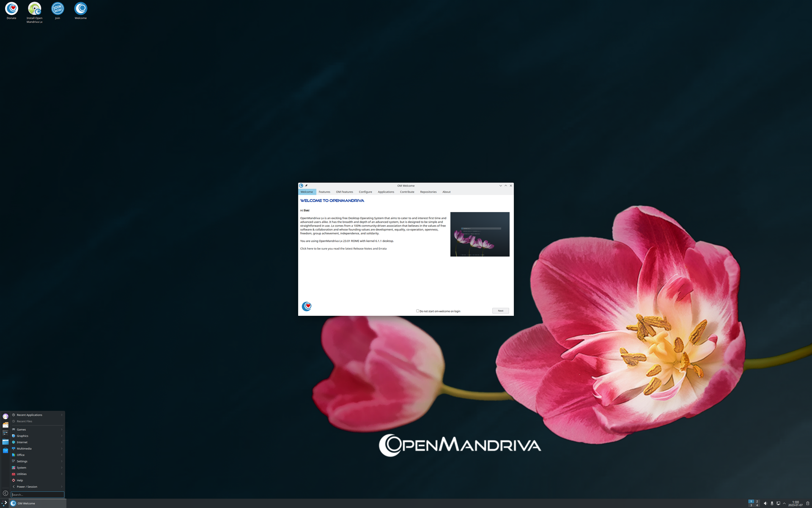Image resolution: width=812 pixels, height=508 pixels.
Task: Toggle the pin-on-all-desktops titlebar button
Action: (x=306, y=185)
